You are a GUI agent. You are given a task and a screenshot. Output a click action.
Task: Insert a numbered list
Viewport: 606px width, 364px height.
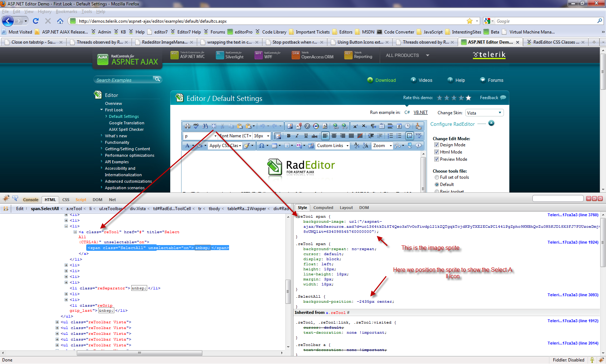(x=390, y=136)
